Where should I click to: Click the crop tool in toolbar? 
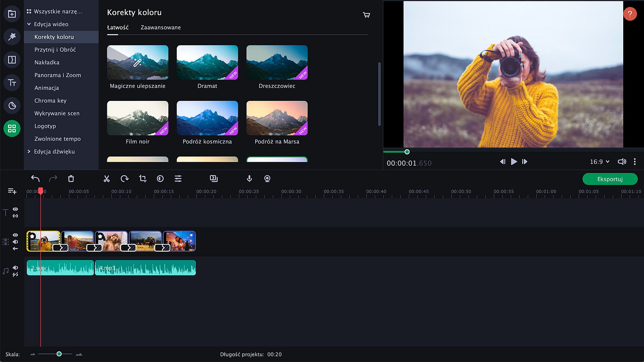[x=143, y=179]
